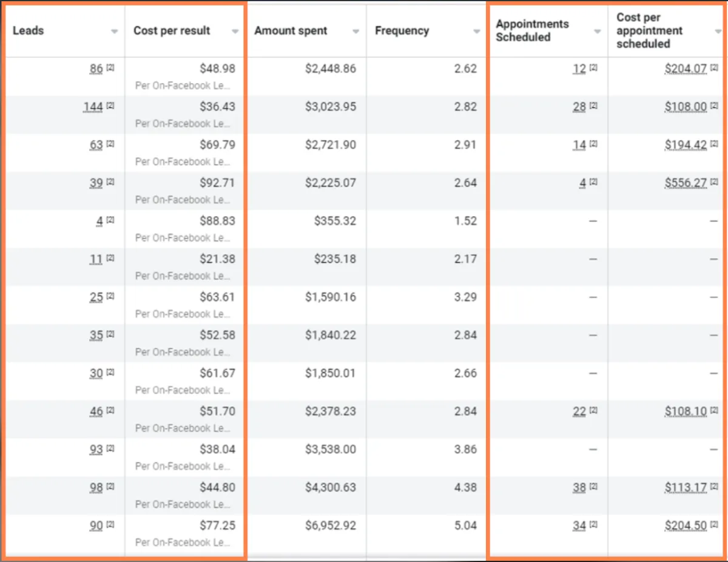Click the footnote icon beside $204.07 cost
The height and width of the screenshot is (562, 728).
click(x=714, y=68)
